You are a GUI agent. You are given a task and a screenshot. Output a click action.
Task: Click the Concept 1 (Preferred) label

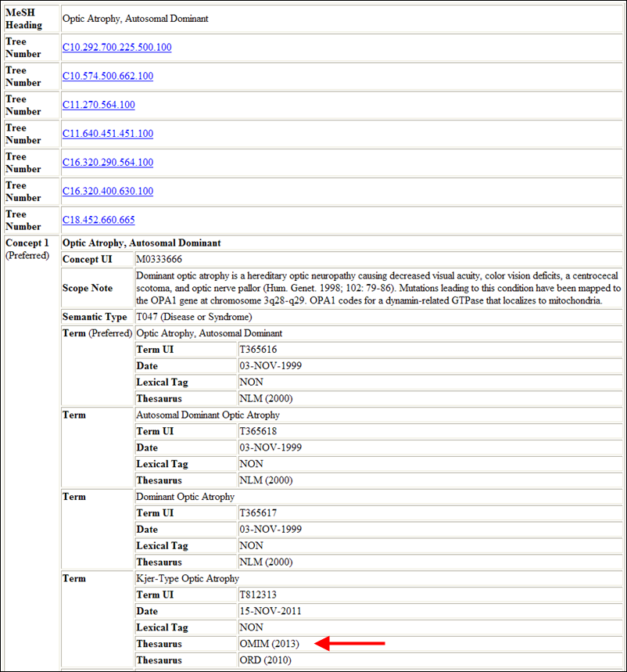pos(27,249)
